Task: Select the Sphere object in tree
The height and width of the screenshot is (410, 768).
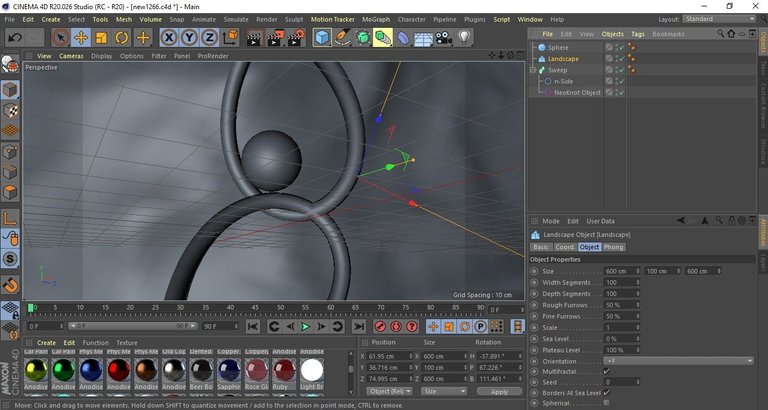Action: tap(558, 48)
